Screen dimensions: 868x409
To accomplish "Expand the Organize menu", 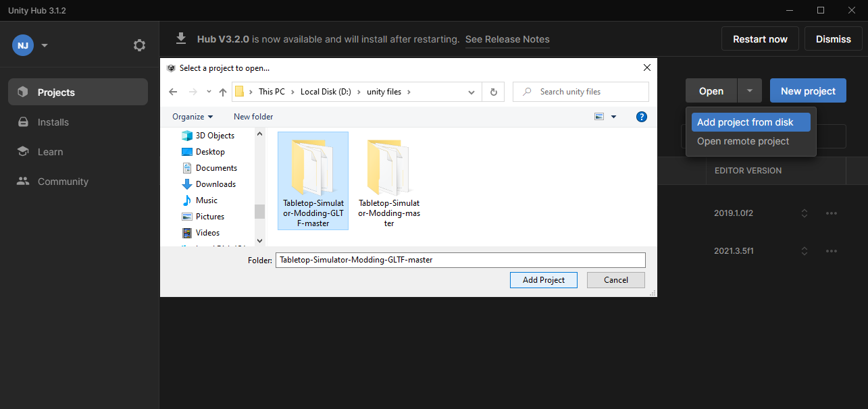I will coord(192,116).
